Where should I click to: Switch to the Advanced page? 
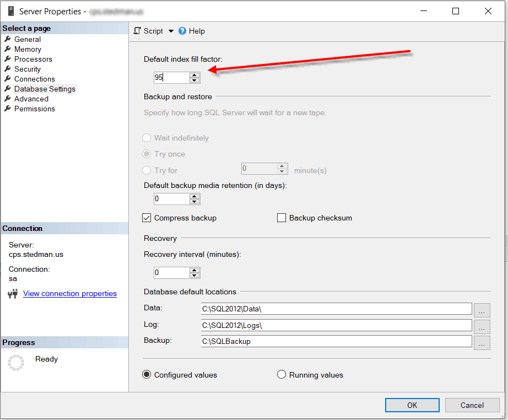[31, 99]
